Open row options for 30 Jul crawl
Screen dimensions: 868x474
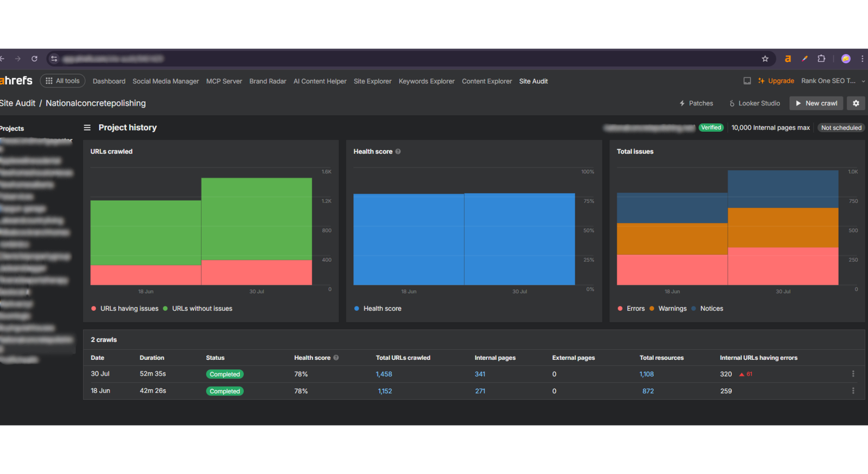click(853, 374)
